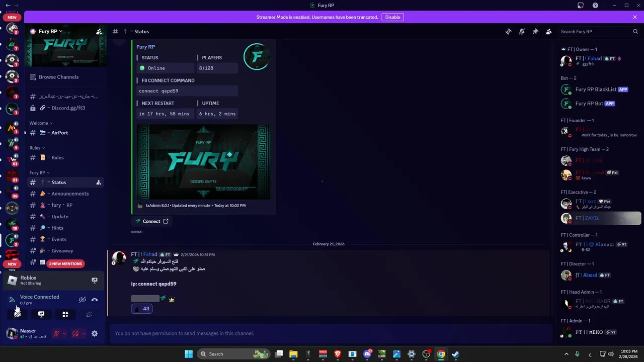Screen dimensions: 644x362
Task: Click the Voice Connected status text
Action: 39,297
